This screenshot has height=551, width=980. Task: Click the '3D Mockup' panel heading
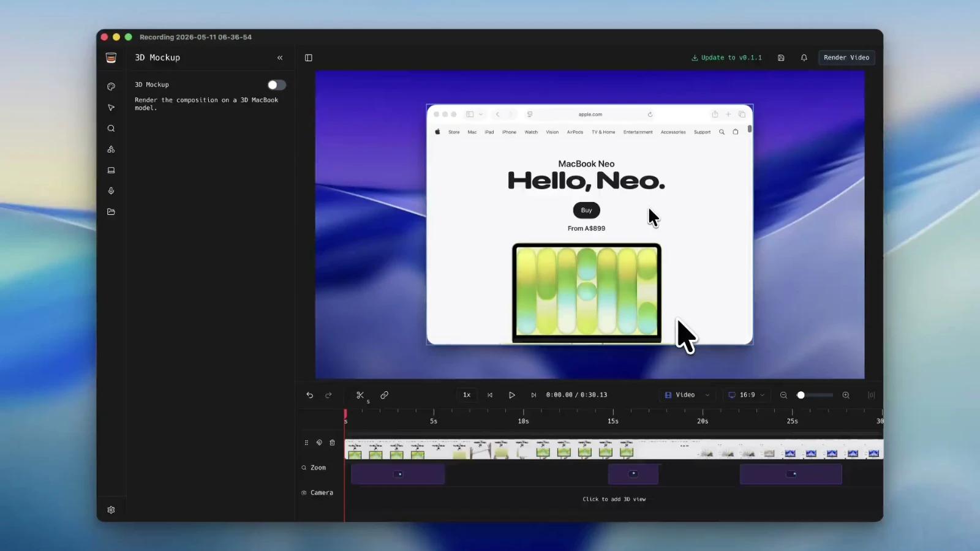[x=157, y=58]
